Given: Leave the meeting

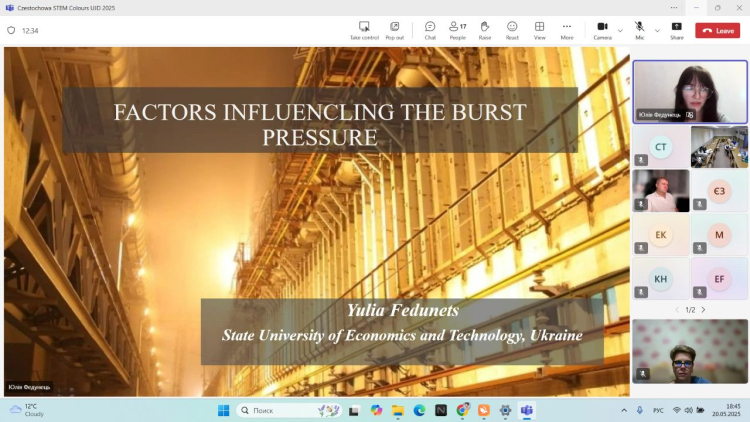Looking at the screenshot, I should click(x=718, y=31).
